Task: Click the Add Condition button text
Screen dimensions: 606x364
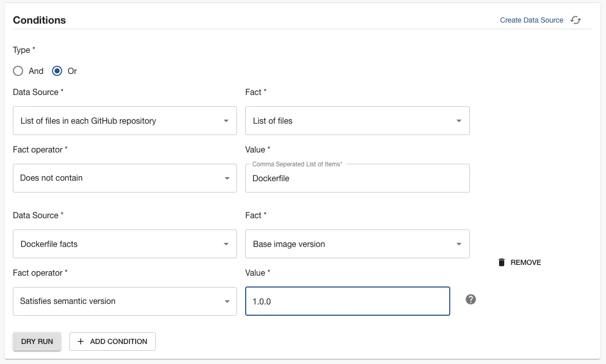Action: tap(118, 341)
